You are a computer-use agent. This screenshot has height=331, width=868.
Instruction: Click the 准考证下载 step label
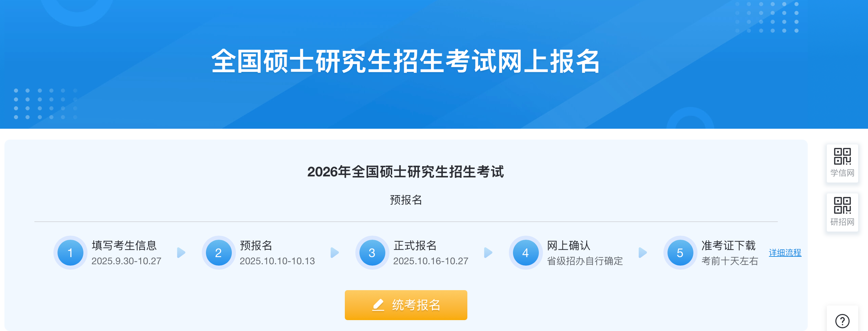coord(728,245)
